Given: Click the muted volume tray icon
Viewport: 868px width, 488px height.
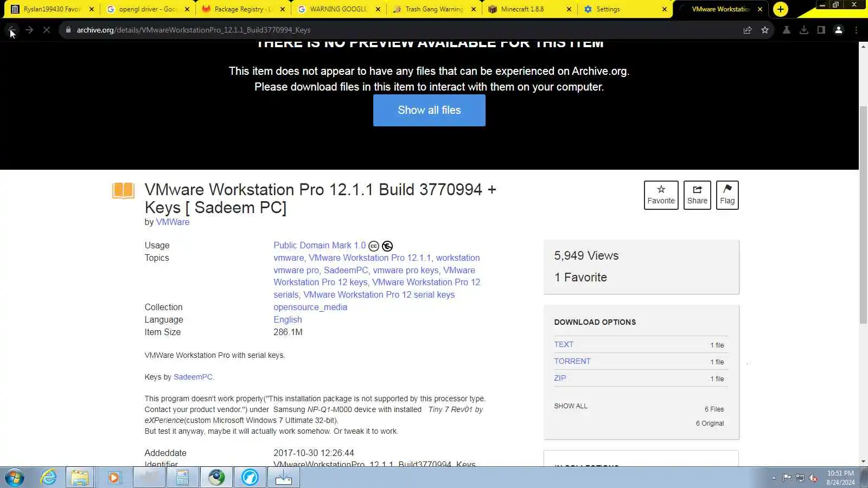Looking at the screenshot, I should click(x=813, y=478).
